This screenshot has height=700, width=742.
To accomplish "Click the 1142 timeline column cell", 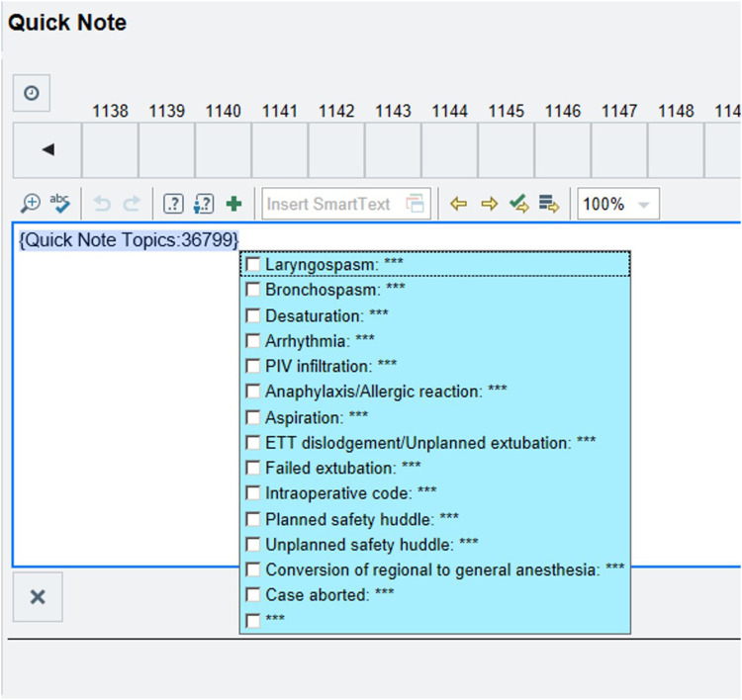I will 336,150.
